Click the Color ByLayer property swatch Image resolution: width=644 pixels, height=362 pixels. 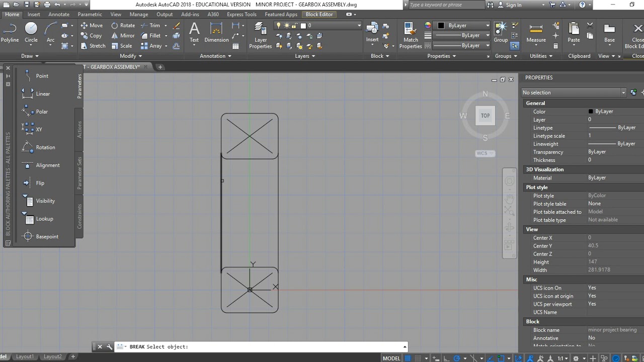[x=591, y=112]
